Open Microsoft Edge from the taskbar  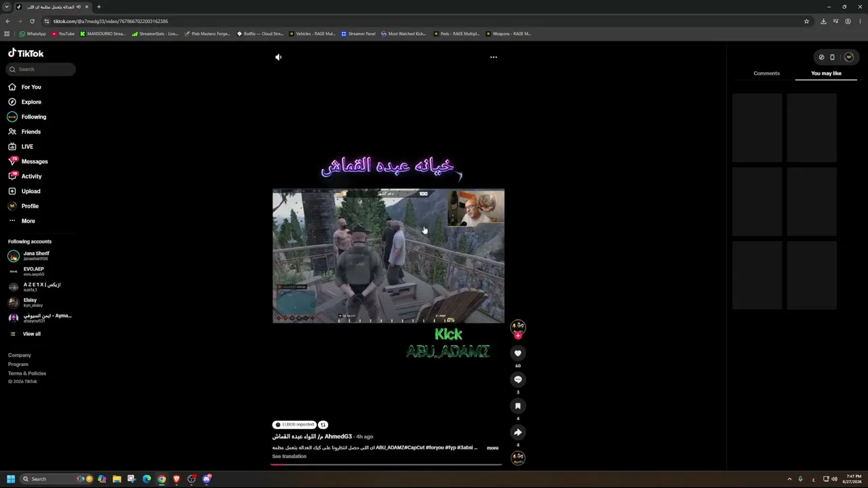[x=146, y=479]
